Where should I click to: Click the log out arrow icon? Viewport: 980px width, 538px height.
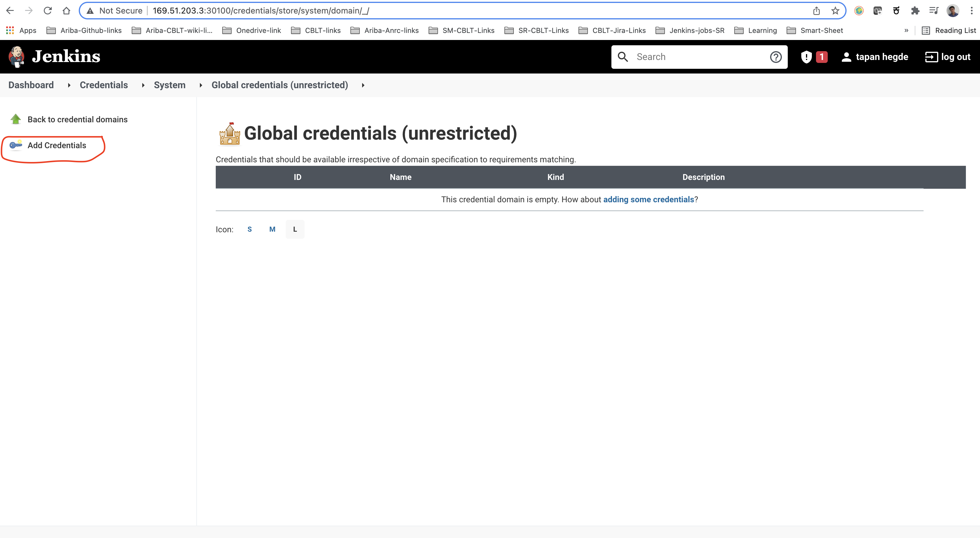pyautogui.click(x=931, y=57)
